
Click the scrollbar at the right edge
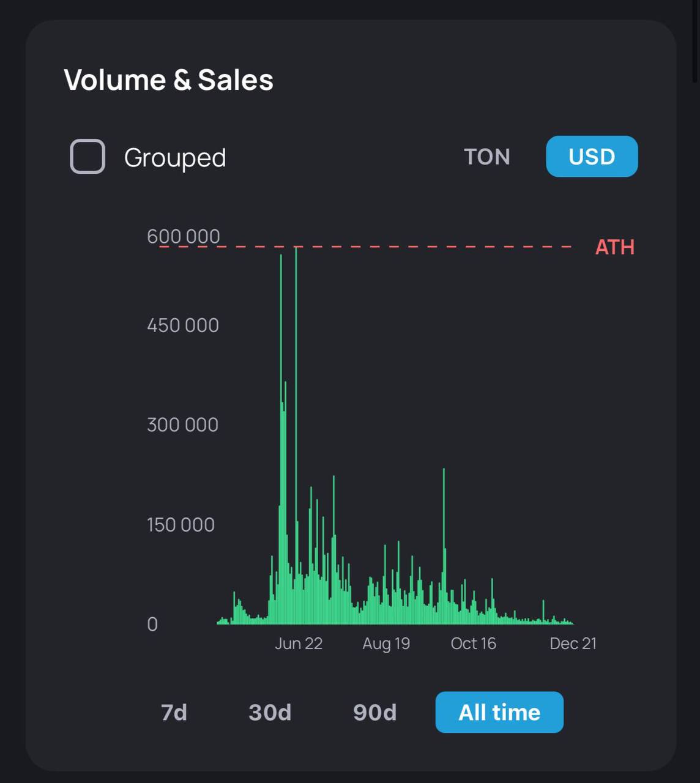(696, 43)
